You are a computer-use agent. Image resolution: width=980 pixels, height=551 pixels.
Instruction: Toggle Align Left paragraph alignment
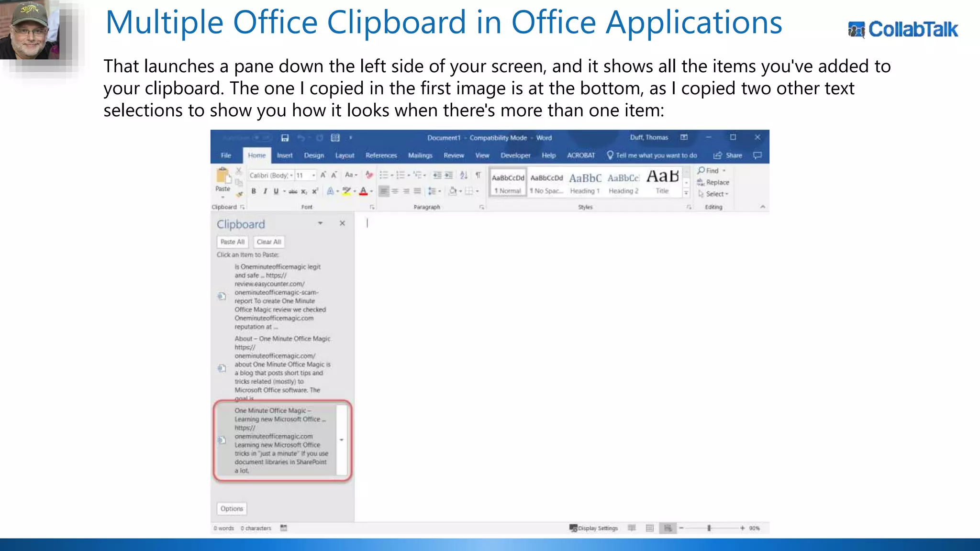384,191
